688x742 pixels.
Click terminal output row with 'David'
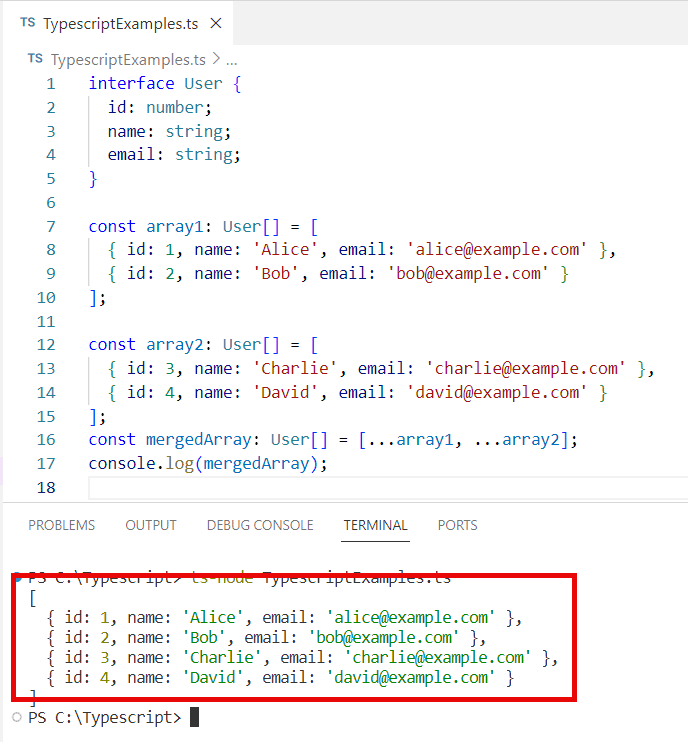click(x=280, y=678)
